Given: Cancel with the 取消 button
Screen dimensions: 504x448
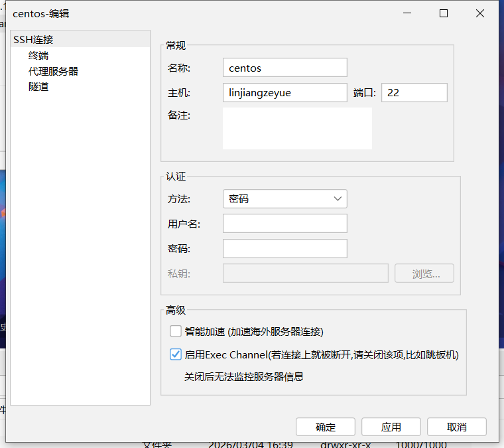Looking at the screenshot, I should coord(456,427).
